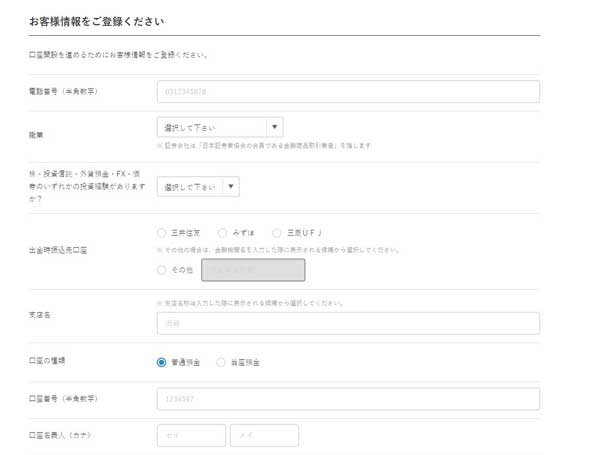Click the 口座名義人（カナ） row label
600x455 pixels.
61,436
